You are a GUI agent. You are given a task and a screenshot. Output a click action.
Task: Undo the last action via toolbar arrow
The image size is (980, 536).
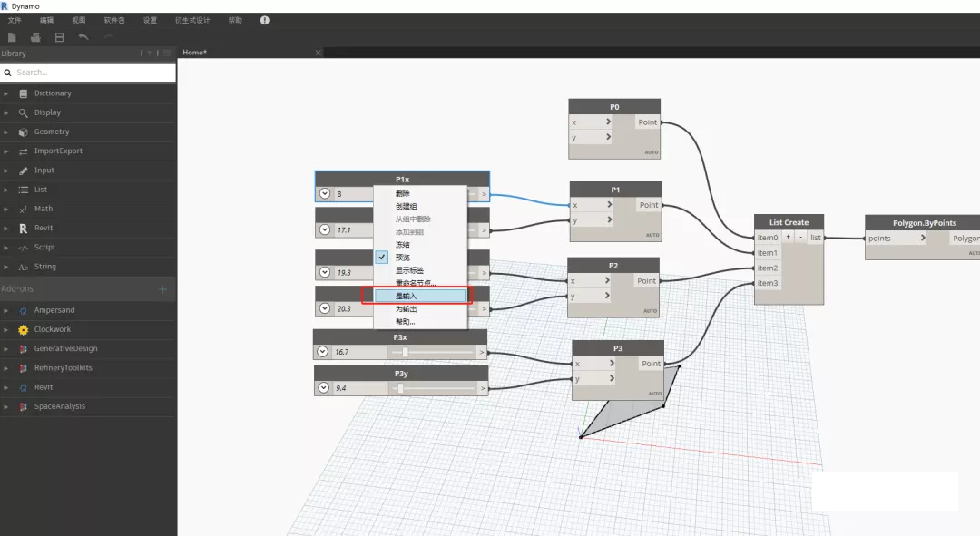point(83,37)
